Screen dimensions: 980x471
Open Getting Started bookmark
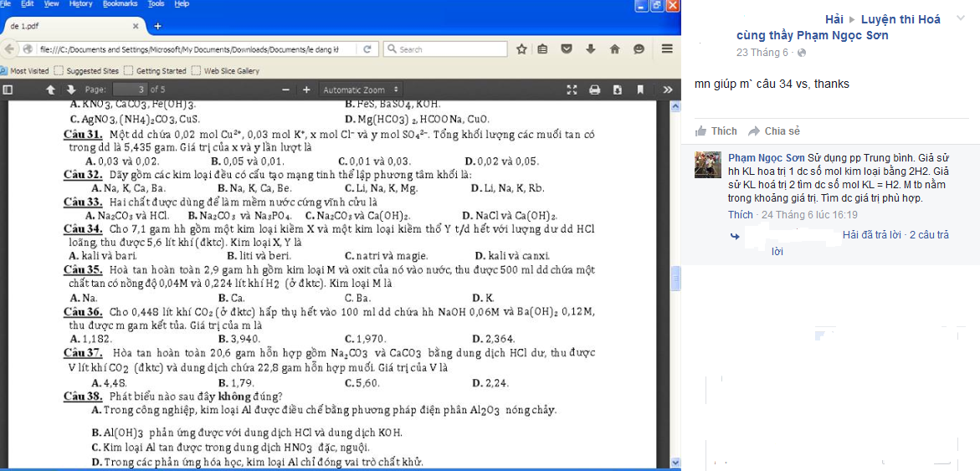click(155, 70)
